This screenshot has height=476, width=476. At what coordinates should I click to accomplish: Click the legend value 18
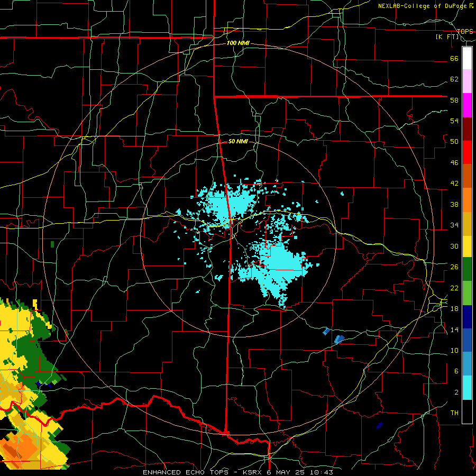pos(454,309)
